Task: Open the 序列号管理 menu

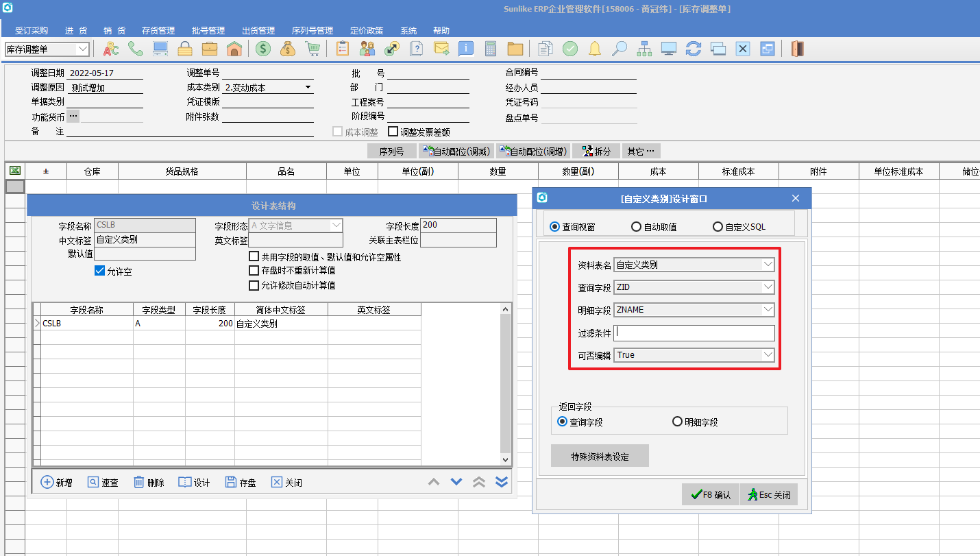Action: point(313,30)
